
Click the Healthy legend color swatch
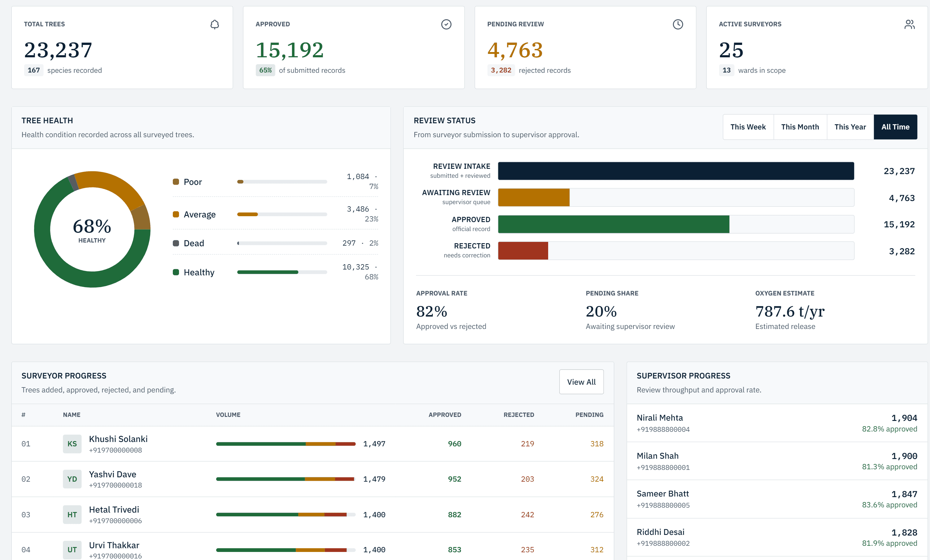point(176,272)
